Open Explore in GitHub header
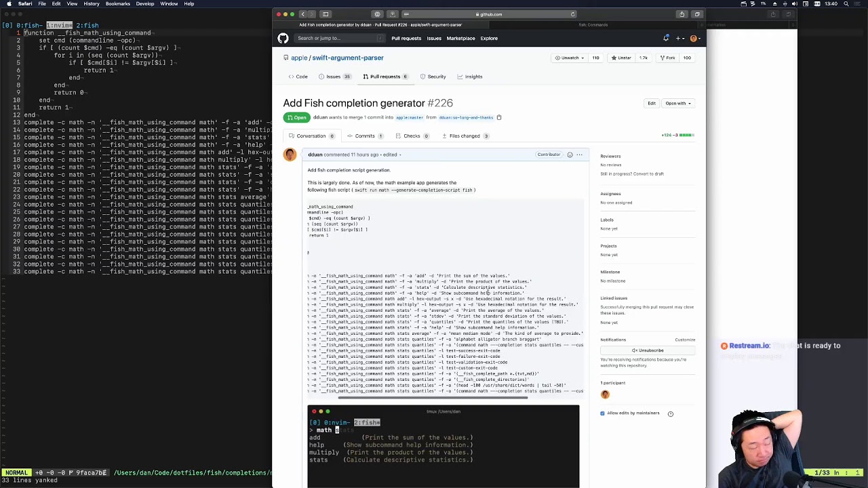 click(x=489, y=39)
